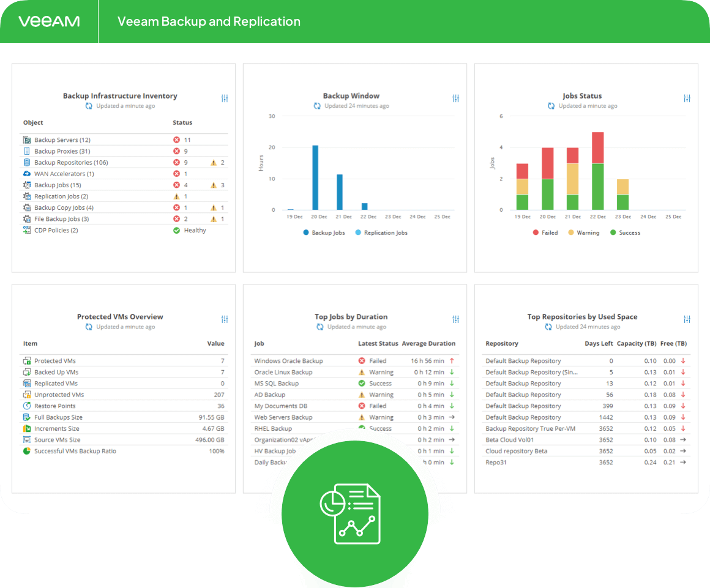Click refresh icon under Top Repositories title
The width and height of the screenshot is (710, 588).
548,327
